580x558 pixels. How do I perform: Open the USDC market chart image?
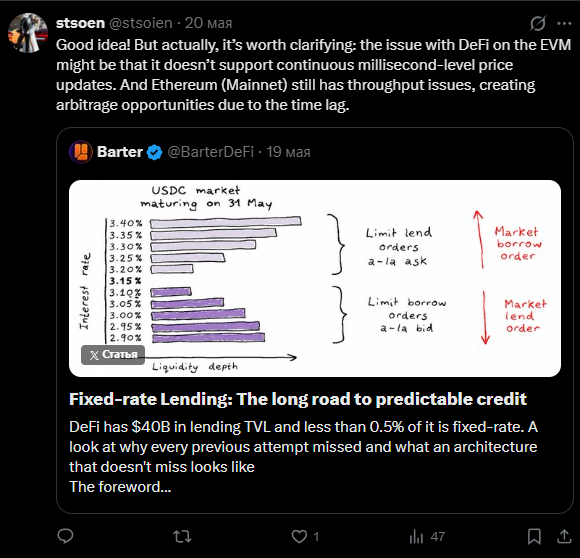[315, 278]
